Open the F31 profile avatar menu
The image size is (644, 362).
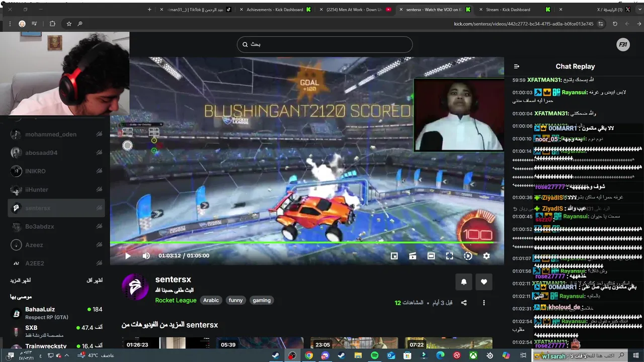pyautogui.click(x=623, y=44)
